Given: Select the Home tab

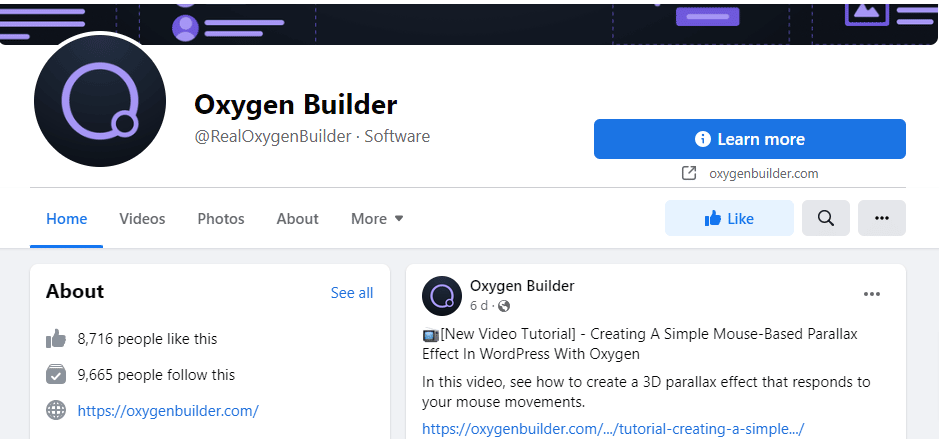Looking at the screenshot, I should click(x=66, y=219).
